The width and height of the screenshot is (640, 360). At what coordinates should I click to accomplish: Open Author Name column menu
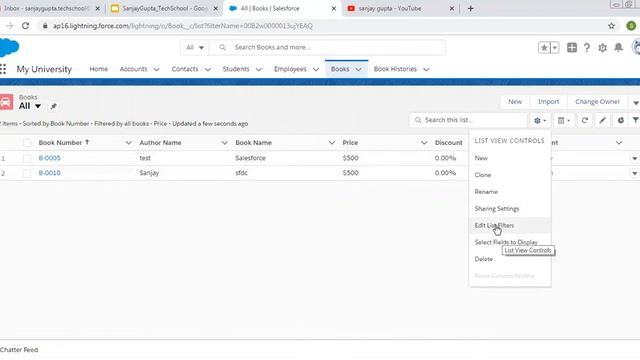224,143
